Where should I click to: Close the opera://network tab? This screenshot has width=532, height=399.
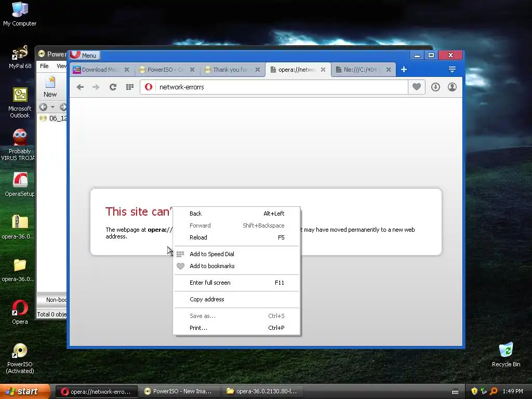coord(323,70)
